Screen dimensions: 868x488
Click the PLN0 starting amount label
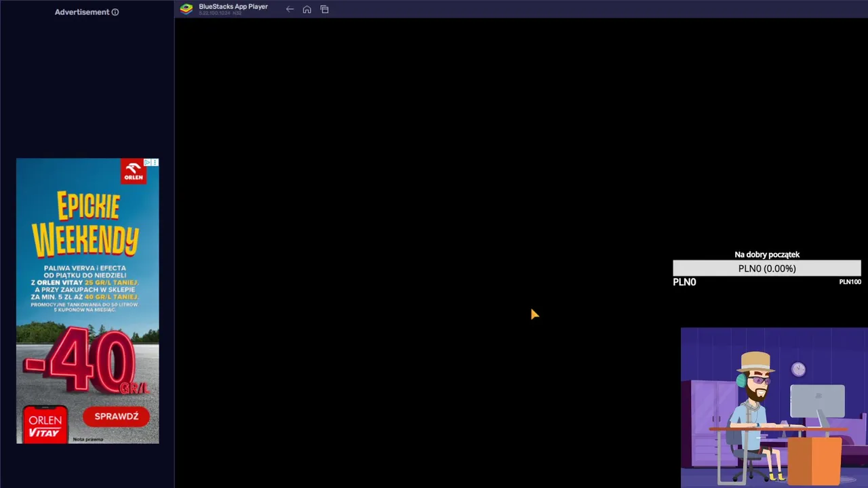click(x=684, y=282)
